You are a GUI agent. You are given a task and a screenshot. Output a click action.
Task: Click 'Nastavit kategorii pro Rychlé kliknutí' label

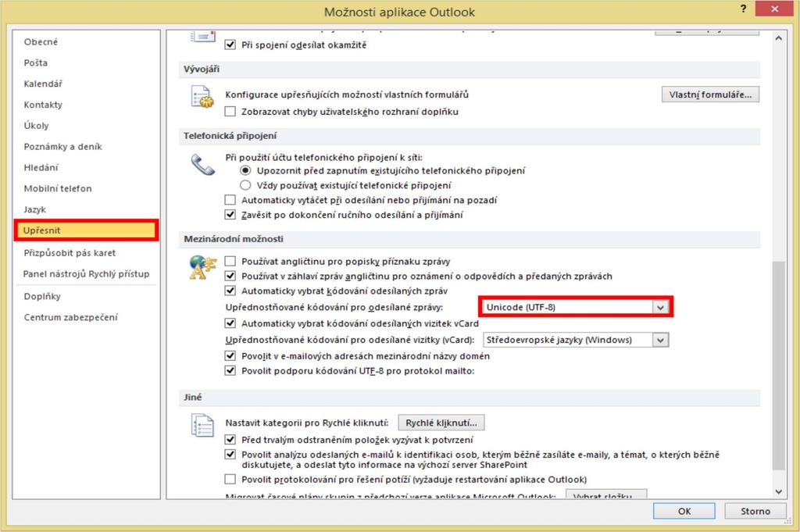pos(306,423)
